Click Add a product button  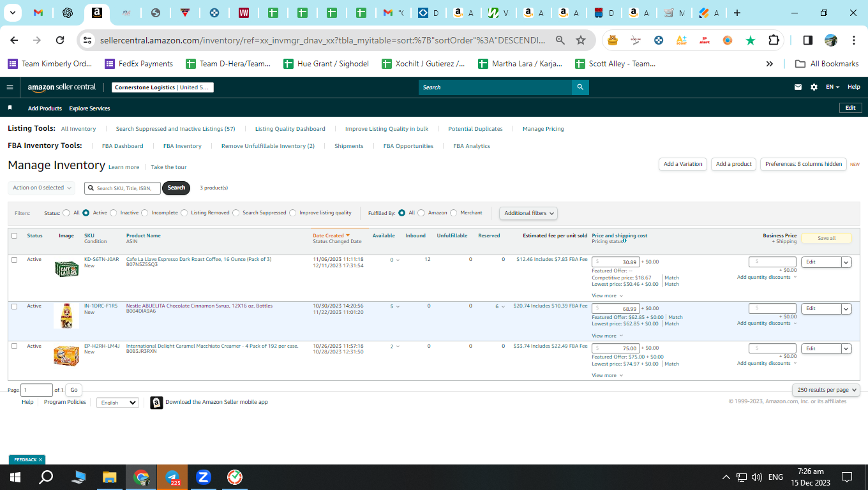pos(734,164)
